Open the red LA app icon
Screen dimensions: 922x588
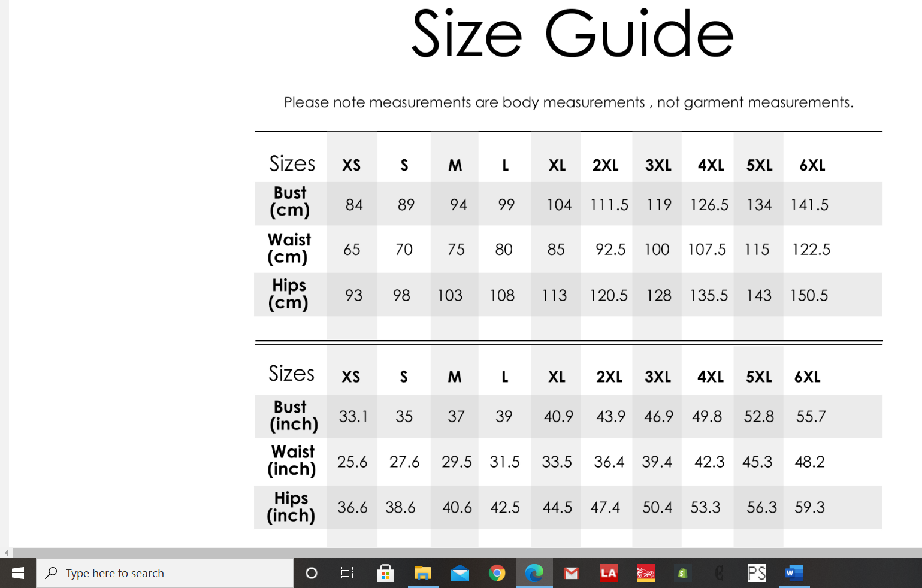(x=609, y=573)
